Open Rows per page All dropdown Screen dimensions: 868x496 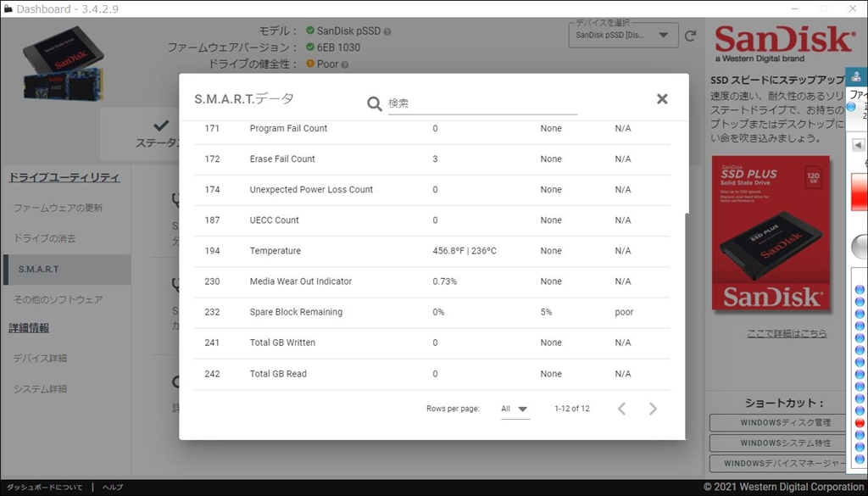[515, 409]
